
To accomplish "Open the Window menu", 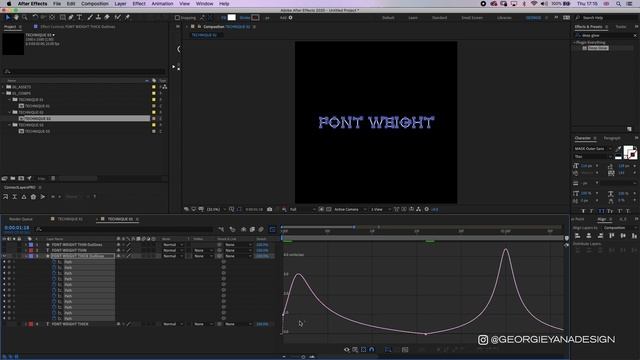I will tap(204, 4).
